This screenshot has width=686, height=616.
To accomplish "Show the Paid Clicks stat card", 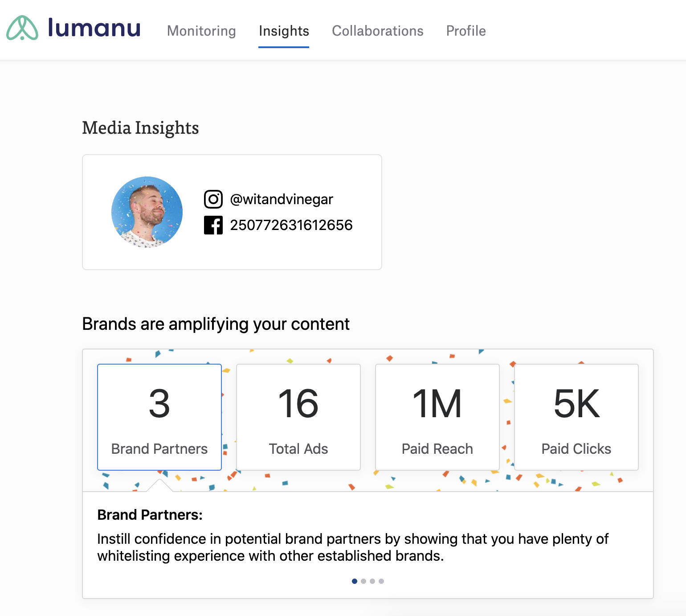I will tap(576, 417).
